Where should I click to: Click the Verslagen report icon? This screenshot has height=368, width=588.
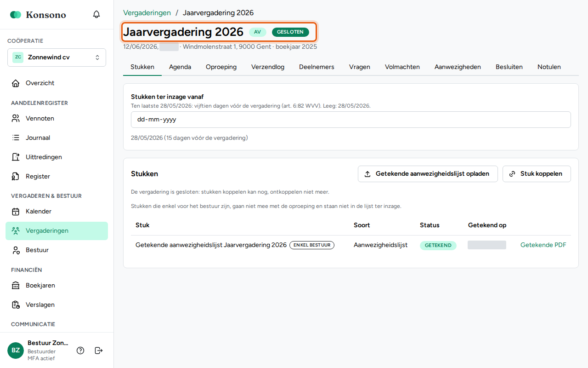coord(16,305)
